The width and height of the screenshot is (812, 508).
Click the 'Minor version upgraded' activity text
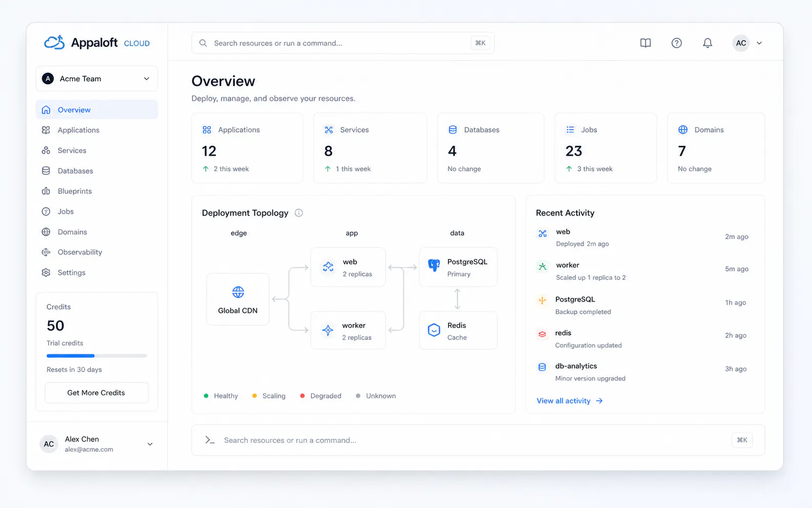click(x=590, y=378)
